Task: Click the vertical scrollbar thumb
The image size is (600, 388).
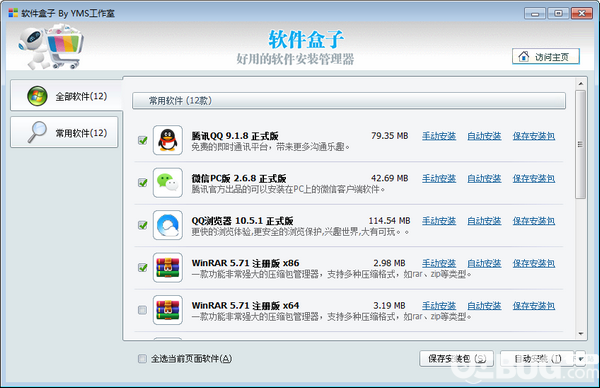Action: [x=580, y=144]
